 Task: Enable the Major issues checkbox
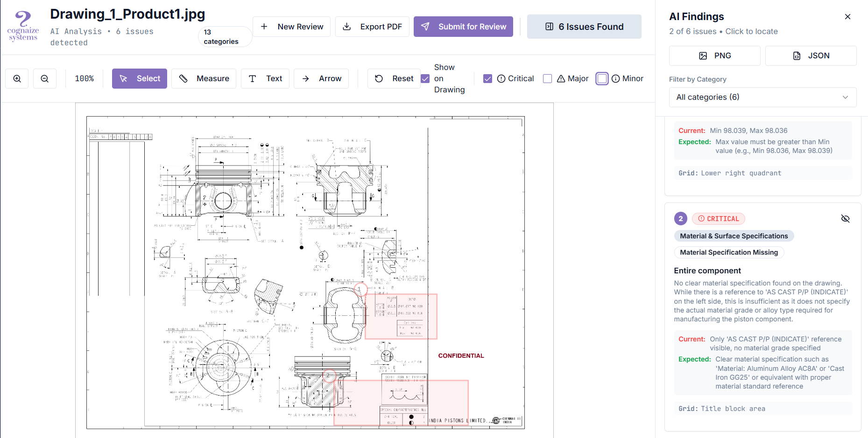pyautogui.click(x=547, y=78)
